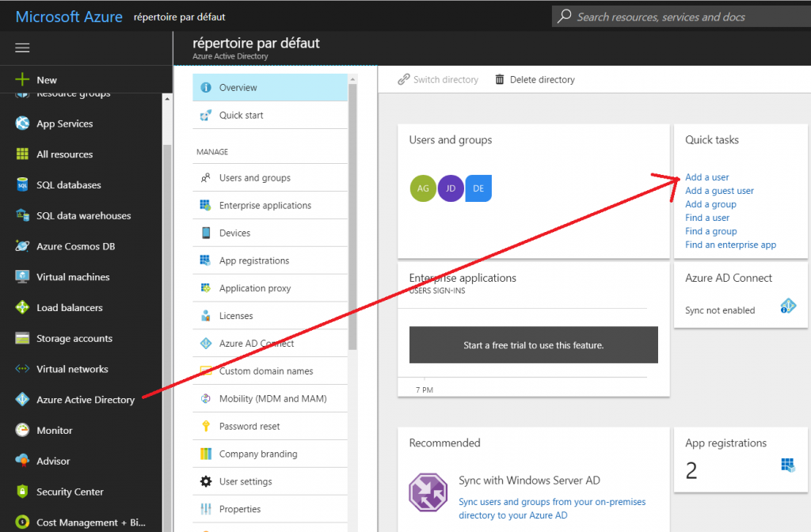The width and height of the screenshot is (811, 532).
Task: Open Azure Cosmos DB icon
Action: 22,245
